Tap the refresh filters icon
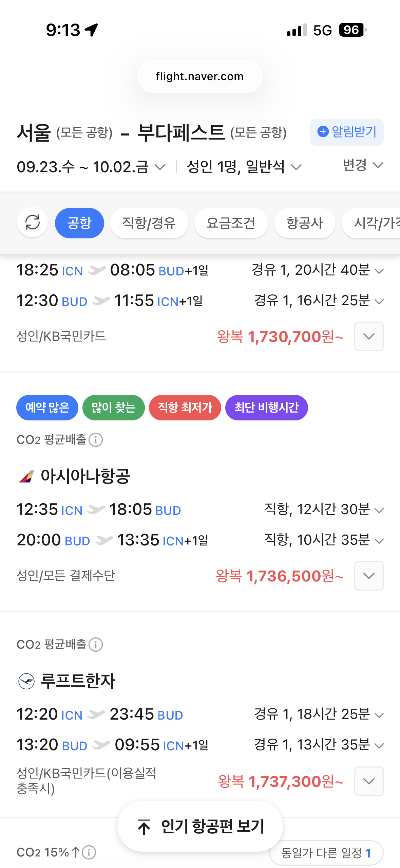 coord(33,223)
